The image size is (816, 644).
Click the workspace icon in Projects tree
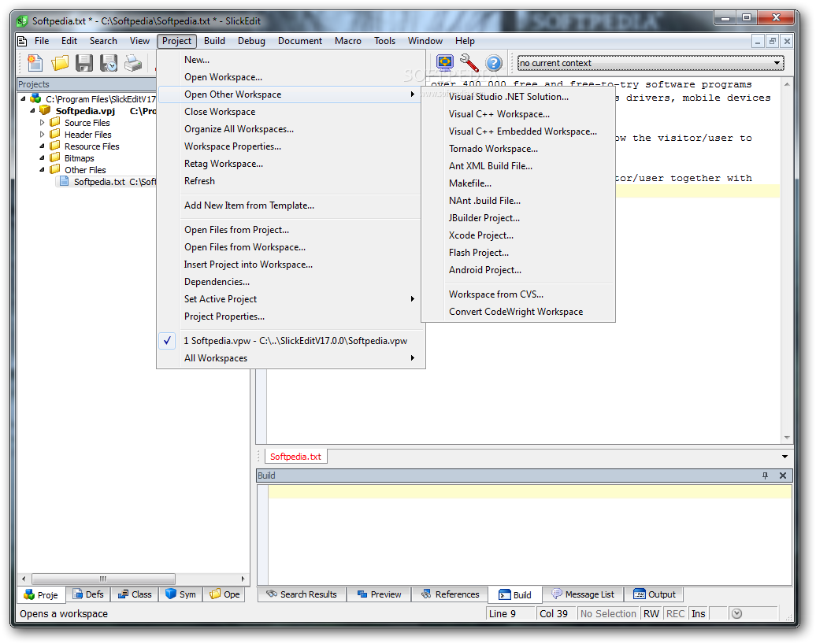(35, 98)
